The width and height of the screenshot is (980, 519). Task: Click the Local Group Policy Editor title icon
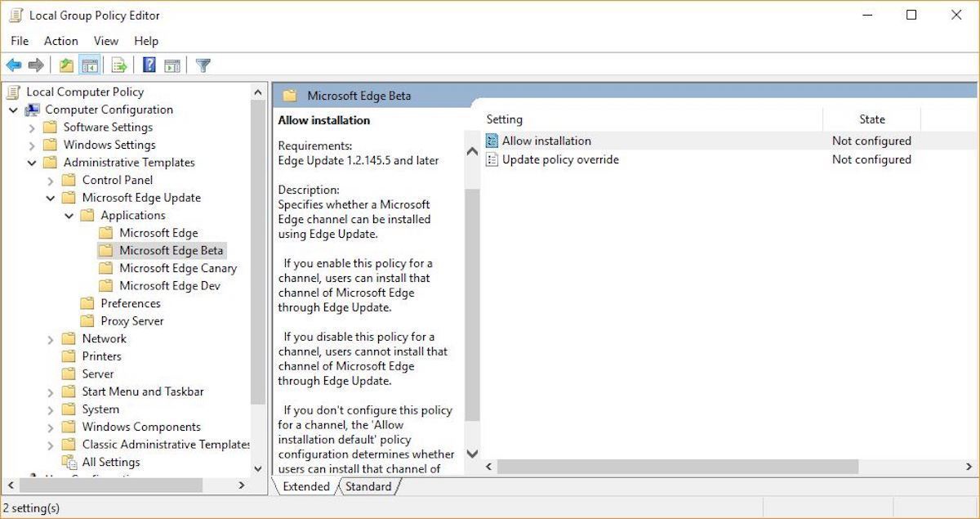tap(16, 15)
